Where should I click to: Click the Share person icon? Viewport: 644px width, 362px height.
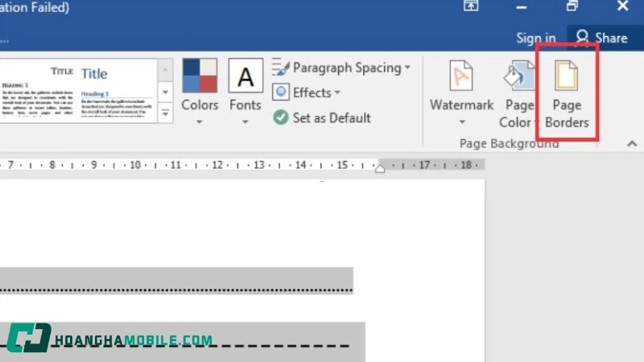[x=581, y=37]
